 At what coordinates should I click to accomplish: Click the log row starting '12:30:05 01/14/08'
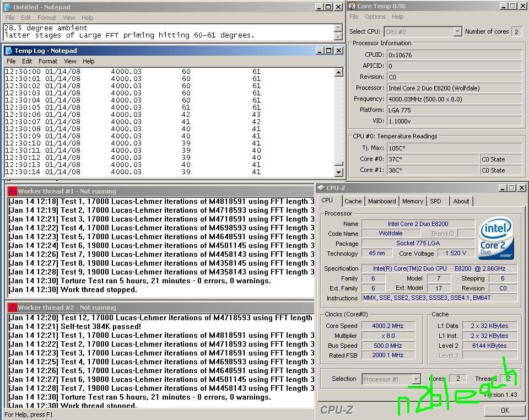click(133, 107)
